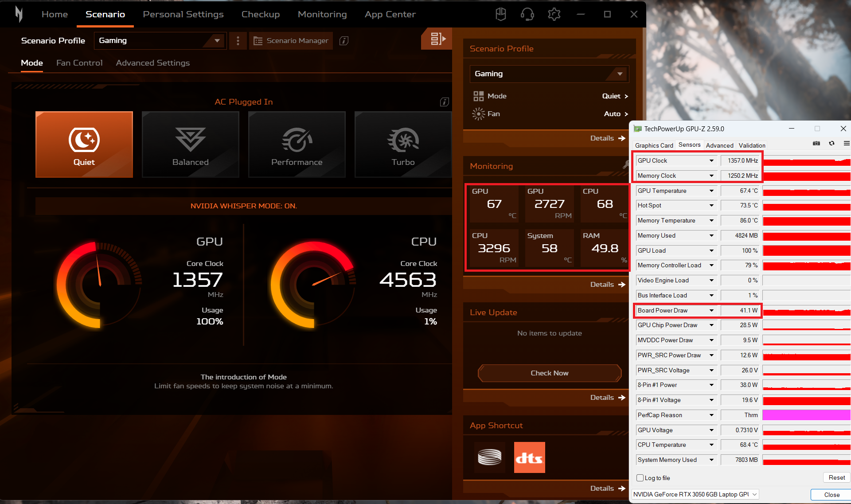This screenshot has width=851, height=504.
Task: Open the NVIDIA GeForce RTX 3050 GPU selector
Action: click(695, 494)
